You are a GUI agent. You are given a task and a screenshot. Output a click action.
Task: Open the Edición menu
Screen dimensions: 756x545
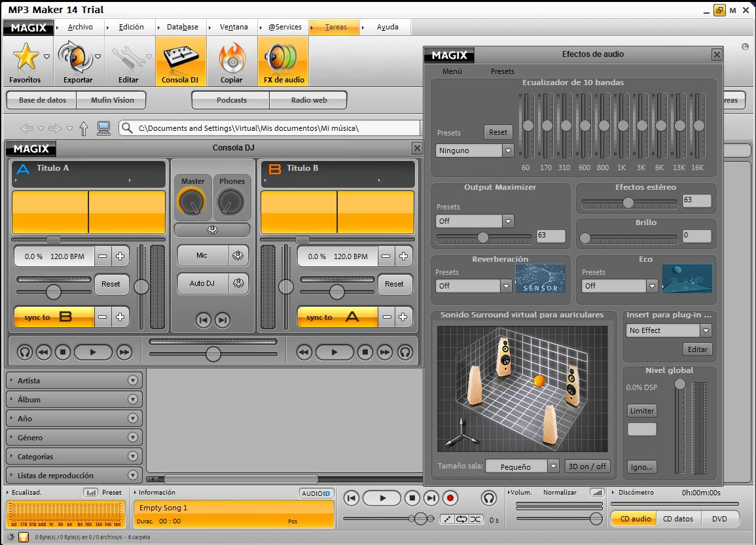pos(131,27)
